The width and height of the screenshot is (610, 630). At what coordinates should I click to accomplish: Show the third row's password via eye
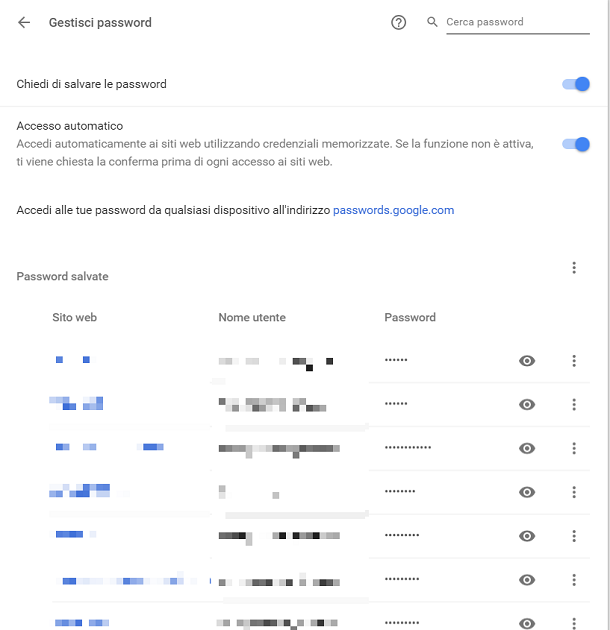[x=527, y=448]
